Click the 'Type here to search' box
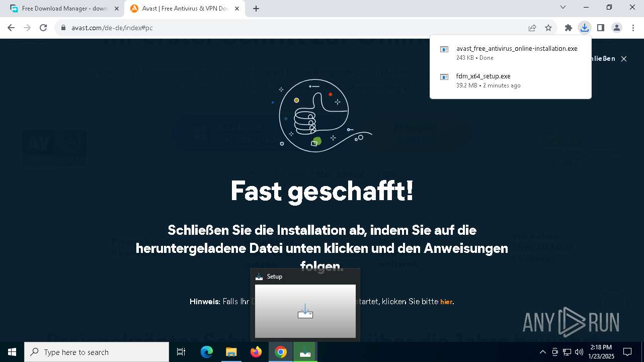644x362 pixels. point(97,352)
